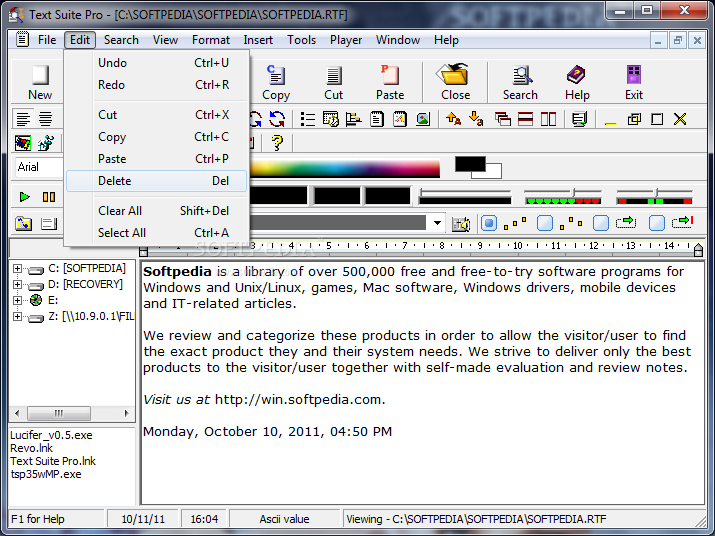Open the Insert menu

coord(258,40)
